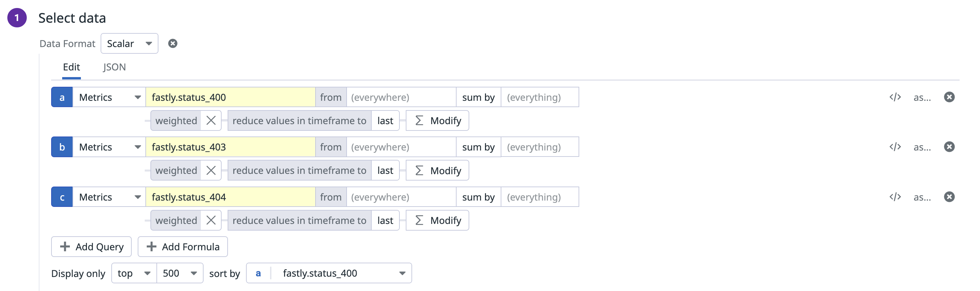This screenshot has height=291, width=980.
Task: Remove weighted option from query c
Action: (211, 220)
